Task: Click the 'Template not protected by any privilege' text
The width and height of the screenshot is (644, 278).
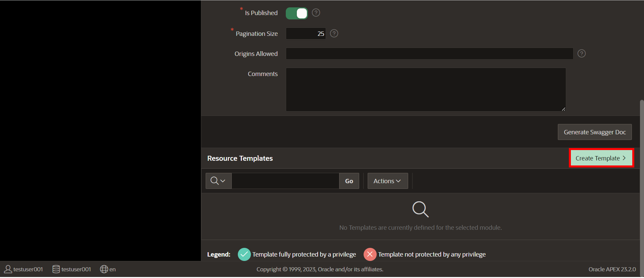Action: pyautogui.click(x=432, y=255)
